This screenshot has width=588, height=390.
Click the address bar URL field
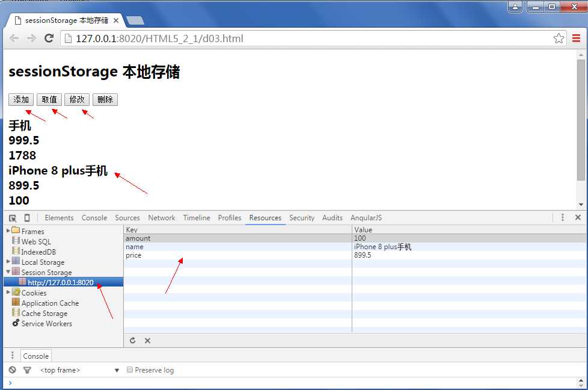tap(313, 39)
